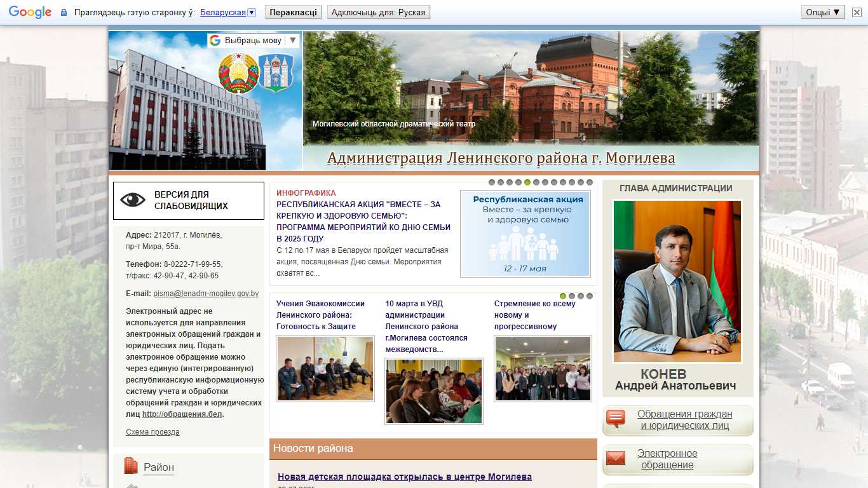This screenshot has height=488, width=868.
Task: Click the Могилевский областной драматический театр caption
Action: 394,124
